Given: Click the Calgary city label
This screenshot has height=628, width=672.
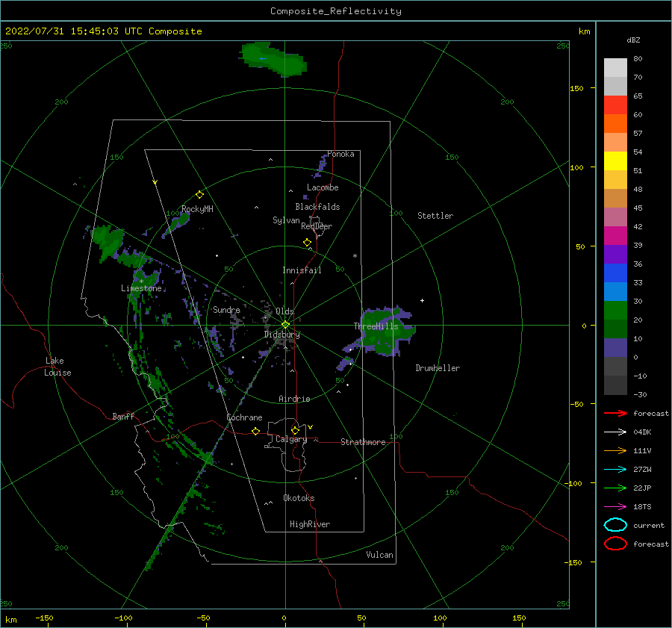Looking at the screenshot, I should [291, 439].
